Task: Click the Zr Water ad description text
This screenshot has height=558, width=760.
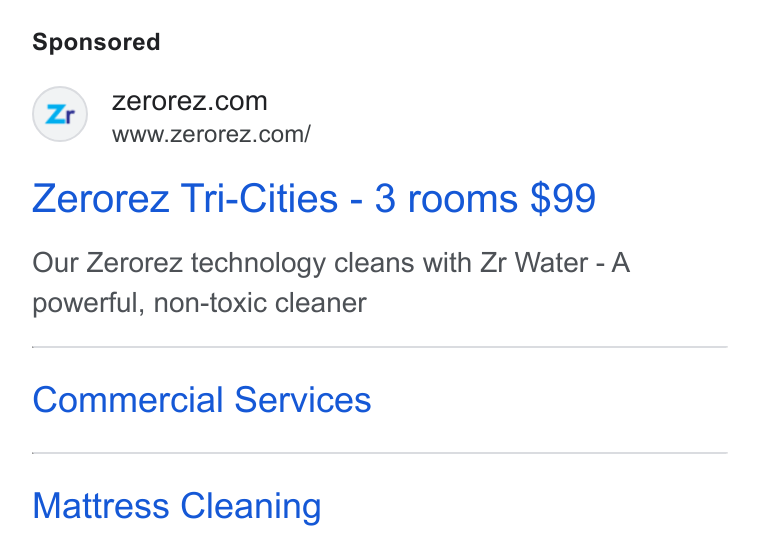Action: pos(331,283)
